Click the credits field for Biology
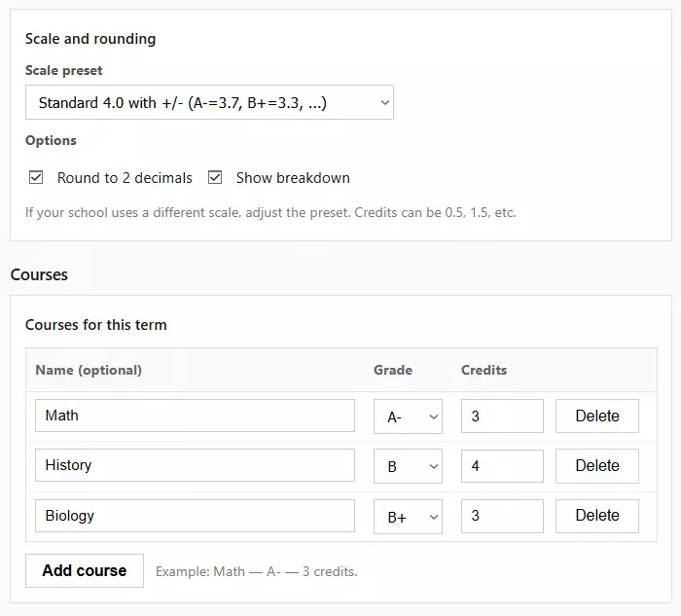 point(502,516)
